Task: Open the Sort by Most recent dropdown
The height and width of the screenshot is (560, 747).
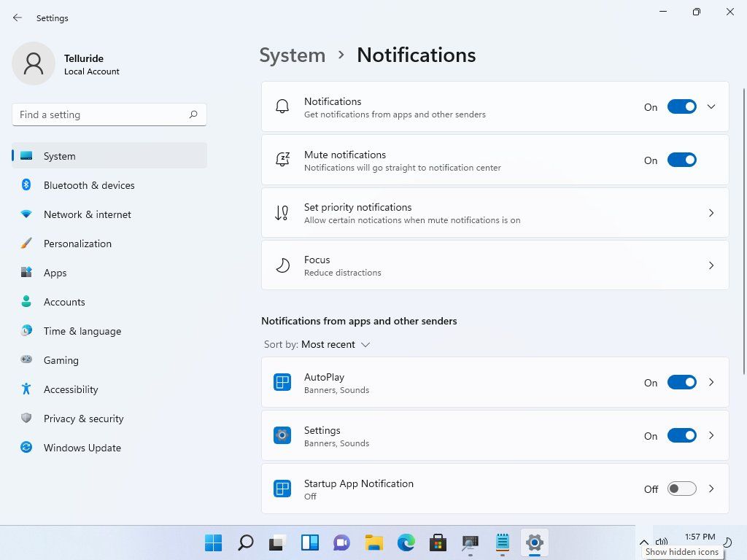Action: pos(336,344)
